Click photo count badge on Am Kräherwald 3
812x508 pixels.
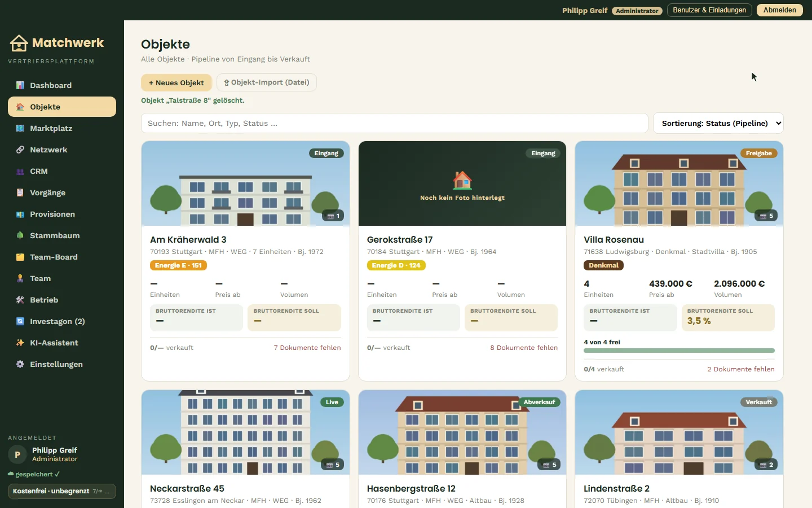point(333,216)
